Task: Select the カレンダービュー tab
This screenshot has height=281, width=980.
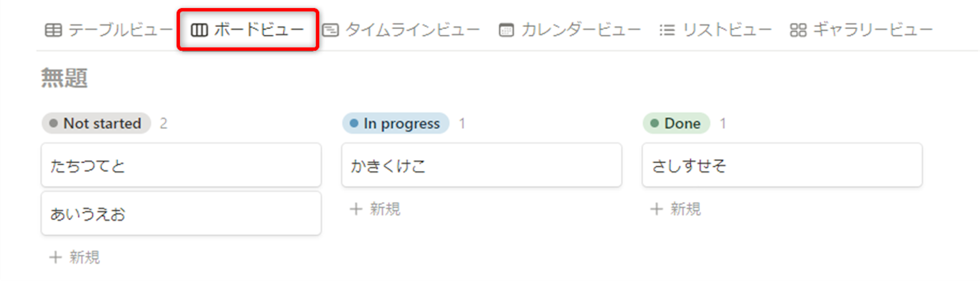Action: [581, 31]
